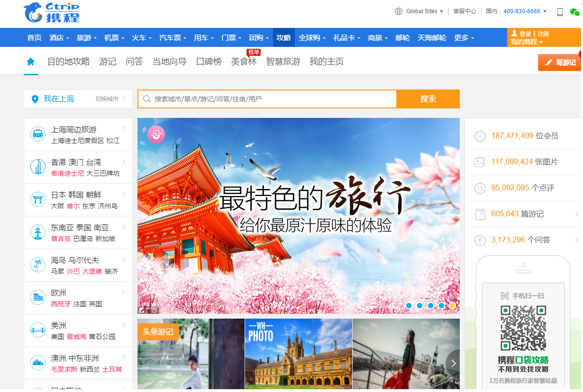
Task: Open the 酒店 dropdown in the main nav
Action: pos(59,38)
